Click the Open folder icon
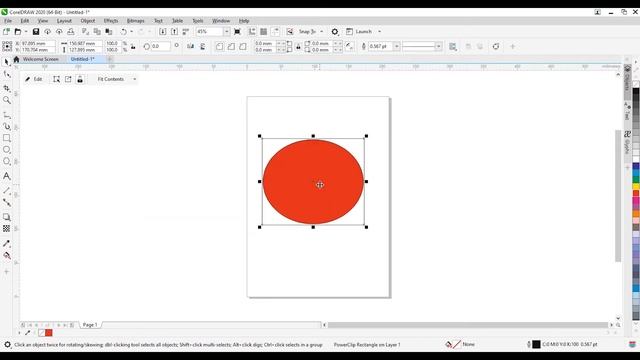This screenshot has width=640, height=360. 18,31
